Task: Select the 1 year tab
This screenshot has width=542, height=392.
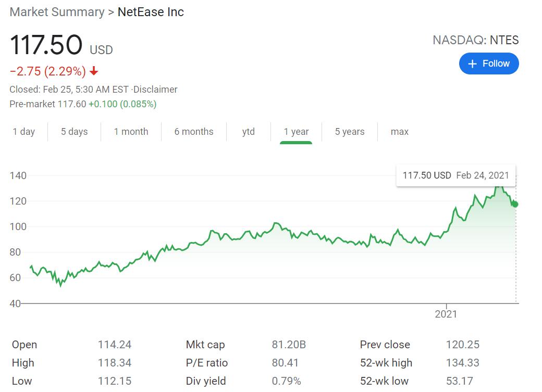Action: click(x=296, y=132)
